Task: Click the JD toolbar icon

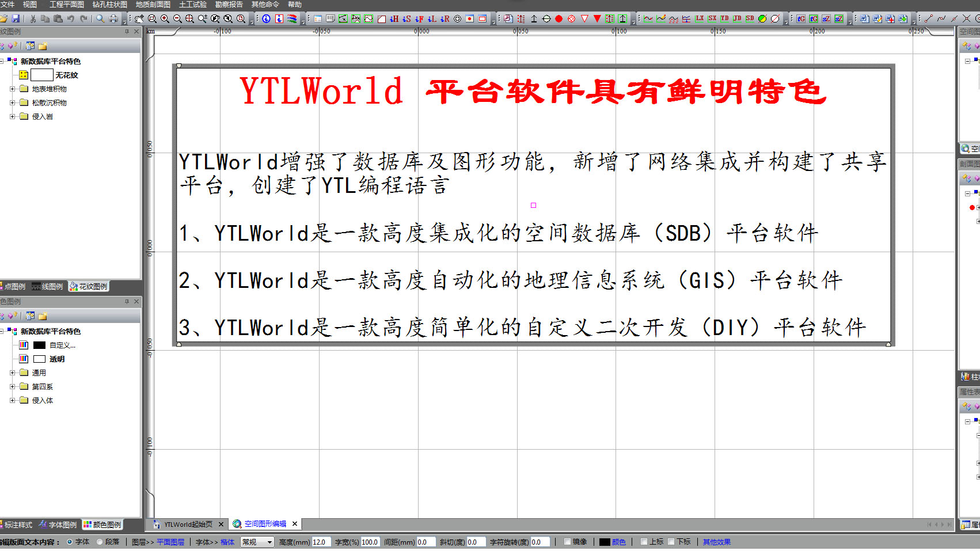Action: (x=737, y=19)
